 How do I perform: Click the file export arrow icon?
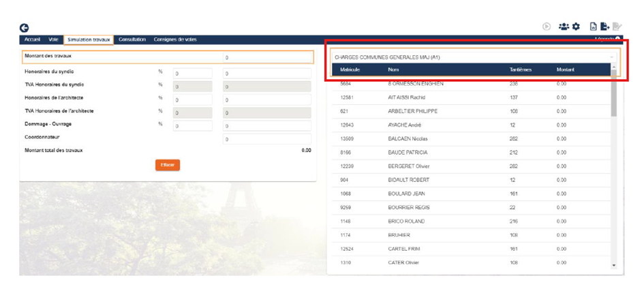coord(604,27)
